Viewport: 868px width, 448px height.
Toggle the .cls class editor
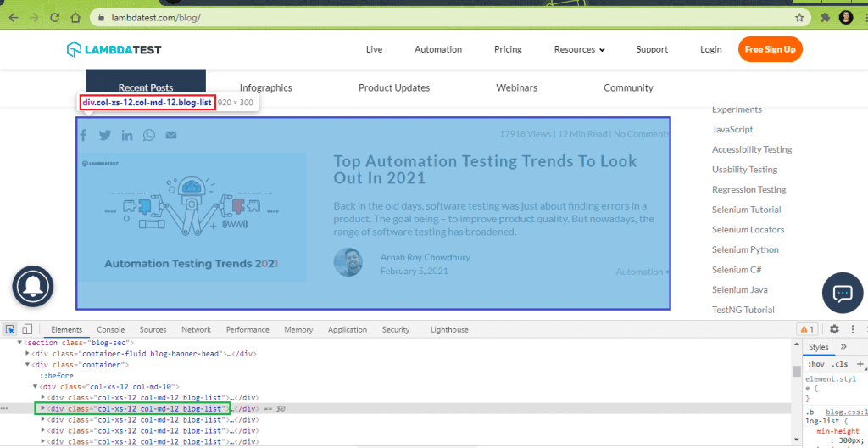839,363
